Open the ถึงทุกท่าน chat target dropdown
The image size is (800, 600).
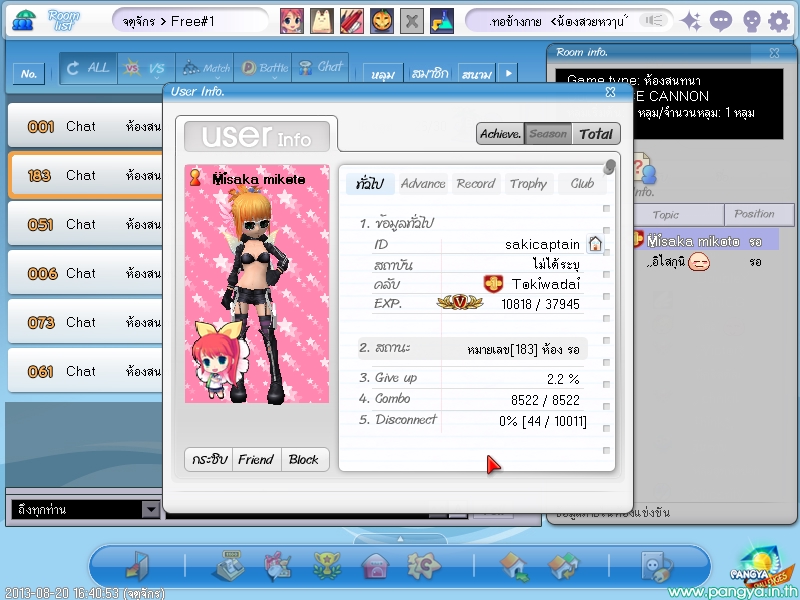151,509
